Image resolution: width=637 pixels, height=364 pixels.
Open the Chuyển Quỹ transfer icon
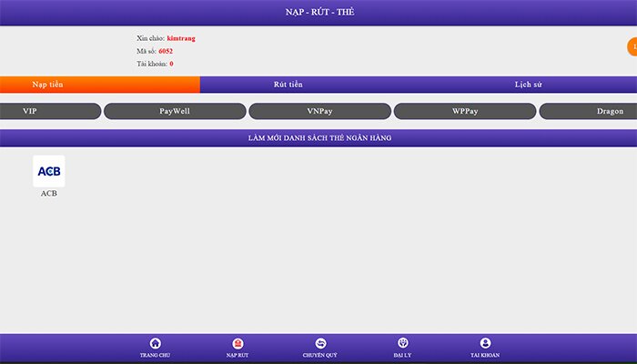click(x=320, y=343)
